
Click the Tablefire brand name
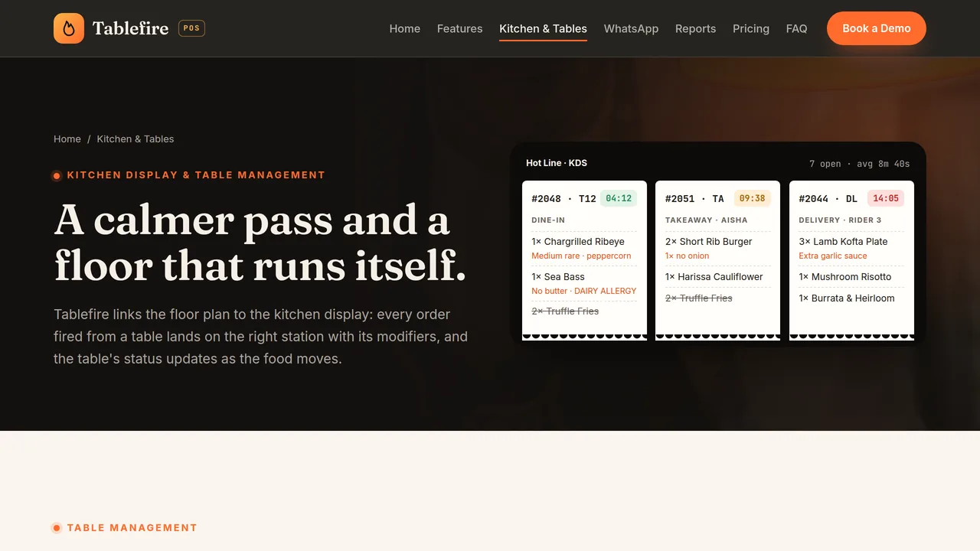coord(130,28)
